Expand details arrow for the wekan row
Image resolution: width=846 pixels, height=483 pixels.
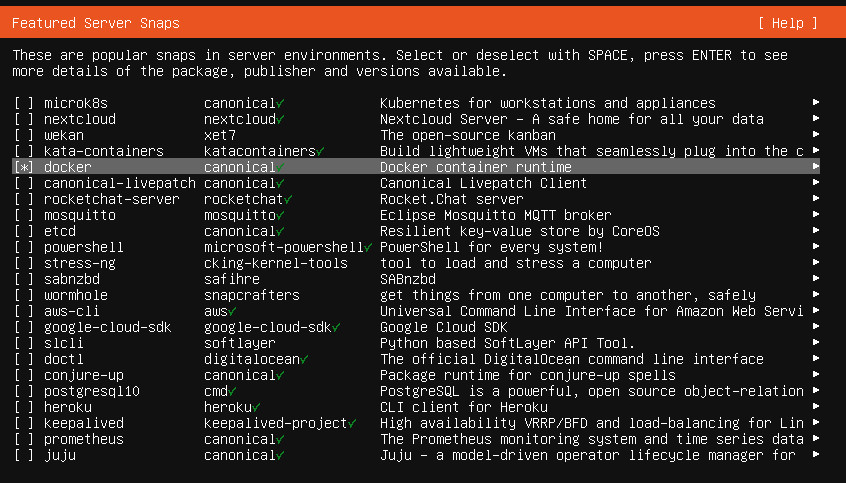(x=816, y=135)
